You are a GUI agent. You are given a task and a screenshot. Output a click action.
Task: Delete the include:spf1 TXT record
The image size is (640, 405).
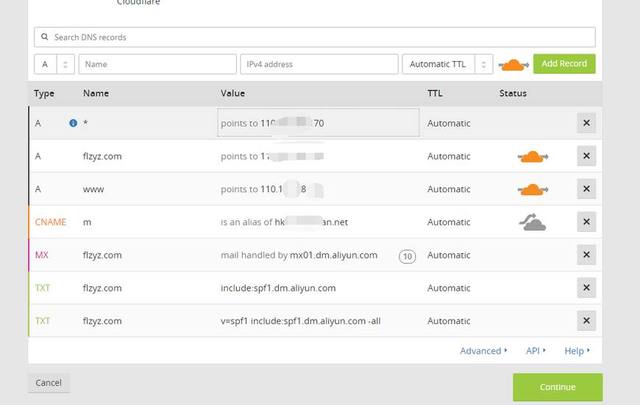[586, 288]
